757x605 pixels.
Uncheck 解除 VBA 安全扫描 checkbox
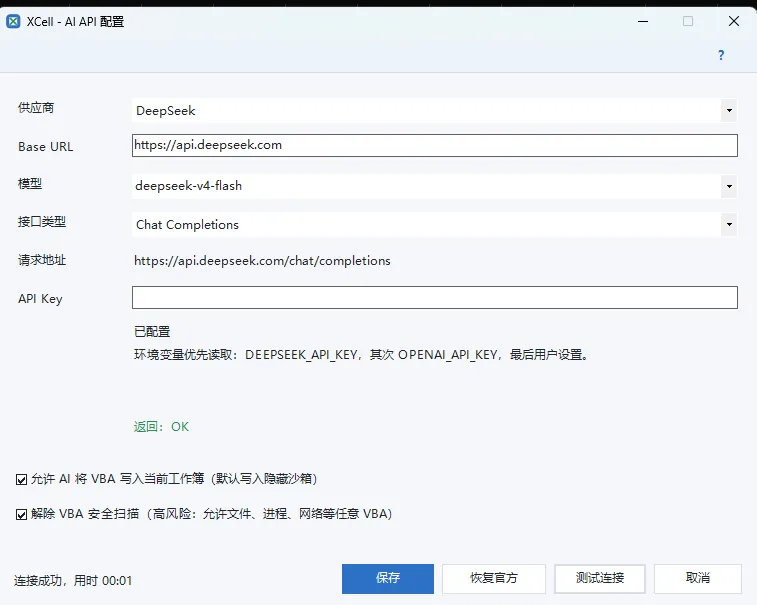(x=21, y=514)
